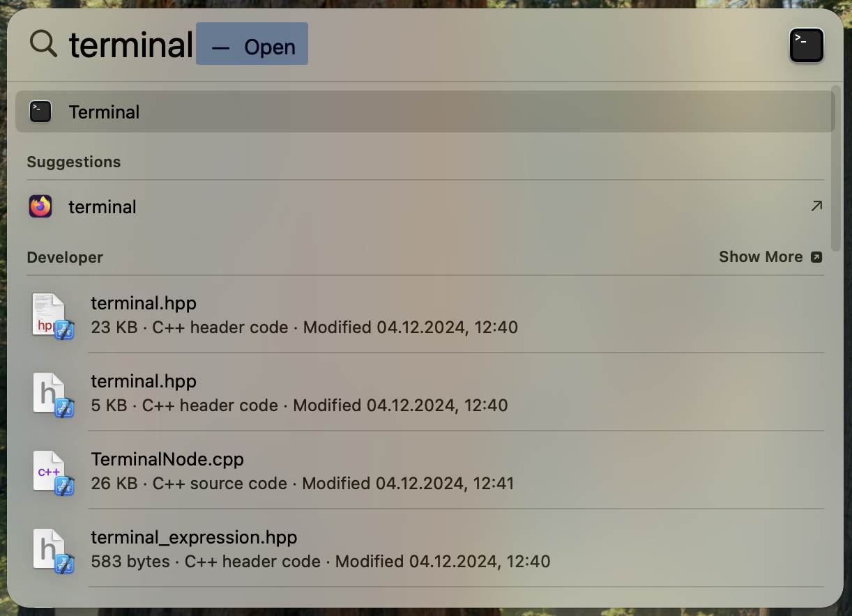Click the Show More link in Developer section
Screen dimensions: 852x616
(x=761, y=256)
